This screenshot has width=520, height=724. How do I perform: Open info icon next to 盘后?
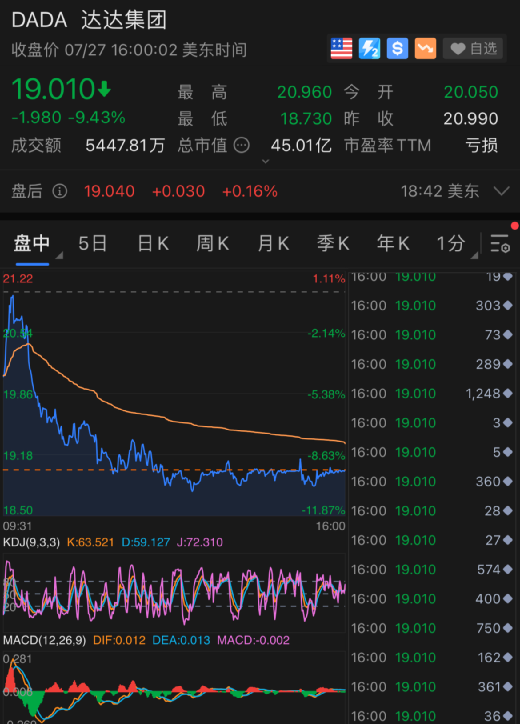(60, 191)
